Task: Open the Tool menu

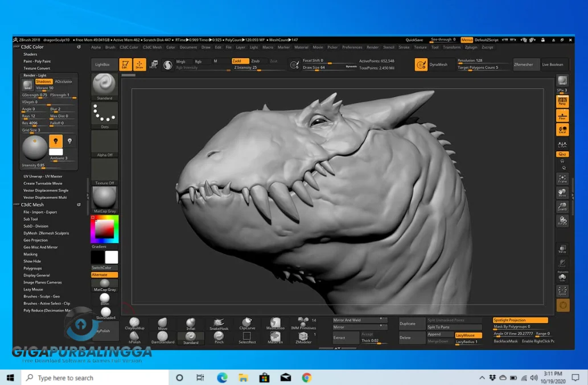Action: 434,47
